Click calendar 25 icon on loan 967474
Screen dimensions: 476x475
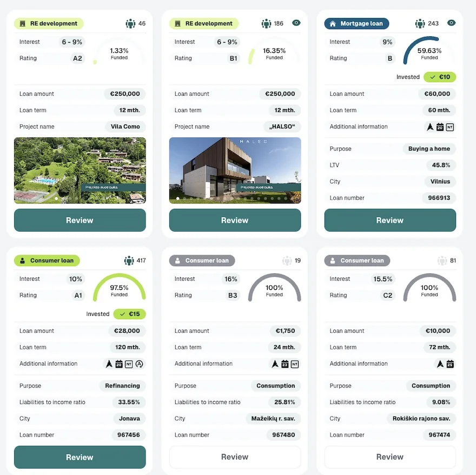450,364
